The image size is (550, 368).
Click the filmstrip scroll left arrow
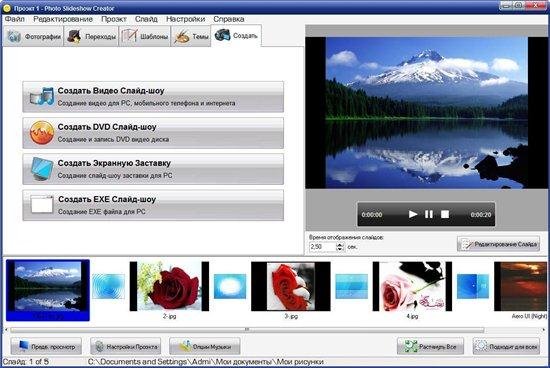click(6, 330)
